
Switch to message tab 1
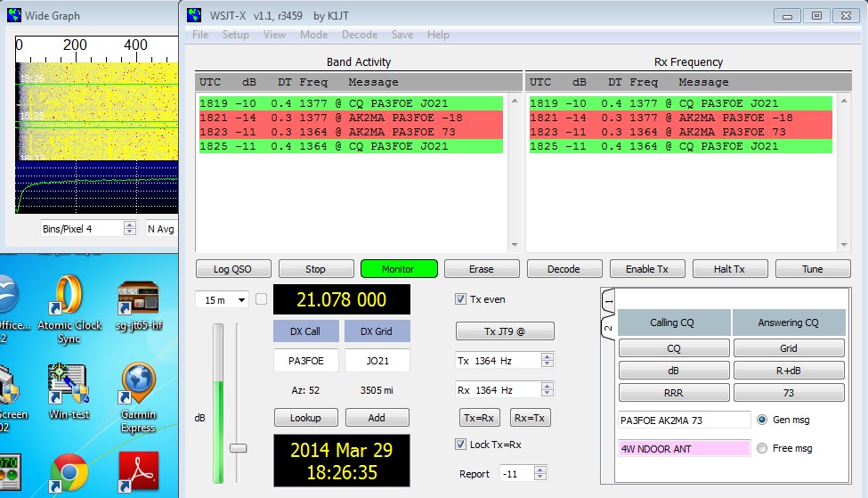click(x=608, y=301)
